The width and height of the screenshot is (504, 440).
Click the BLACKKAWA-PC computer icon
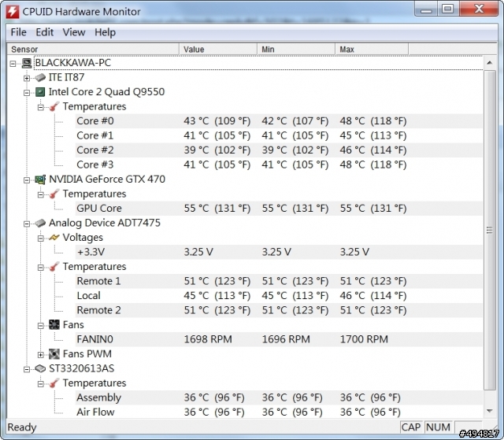27,63
